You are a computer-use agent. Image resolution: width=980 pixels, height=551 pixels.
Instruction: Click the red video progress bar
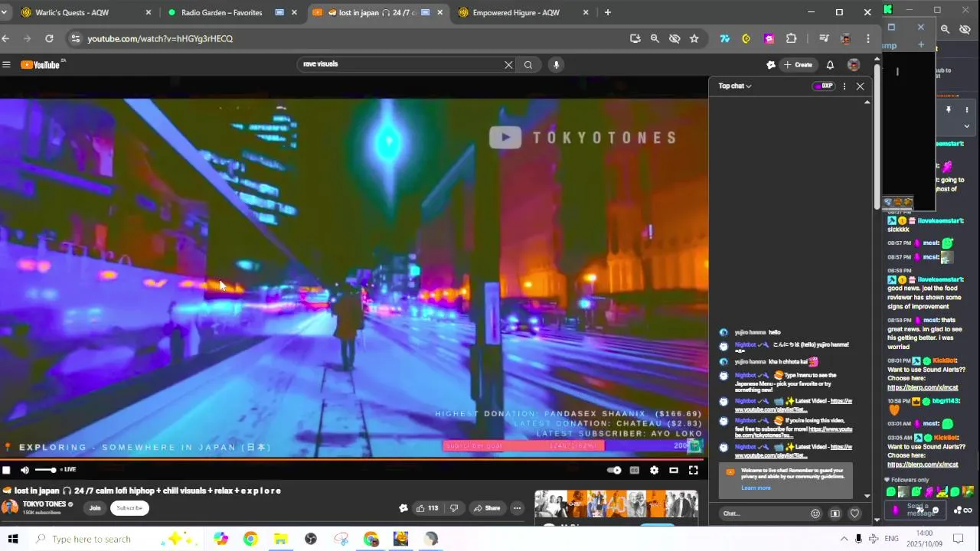(x=352, y=459)
